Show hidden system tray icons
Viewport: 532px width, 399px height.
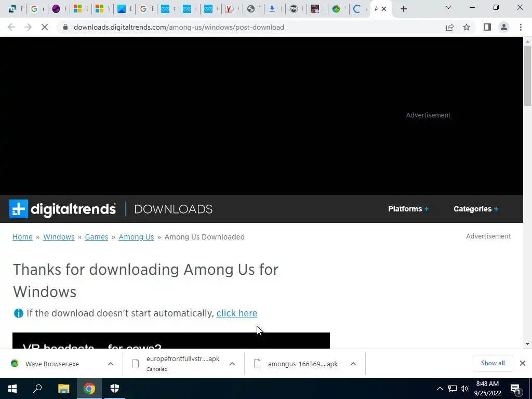(x=440, y=389)
